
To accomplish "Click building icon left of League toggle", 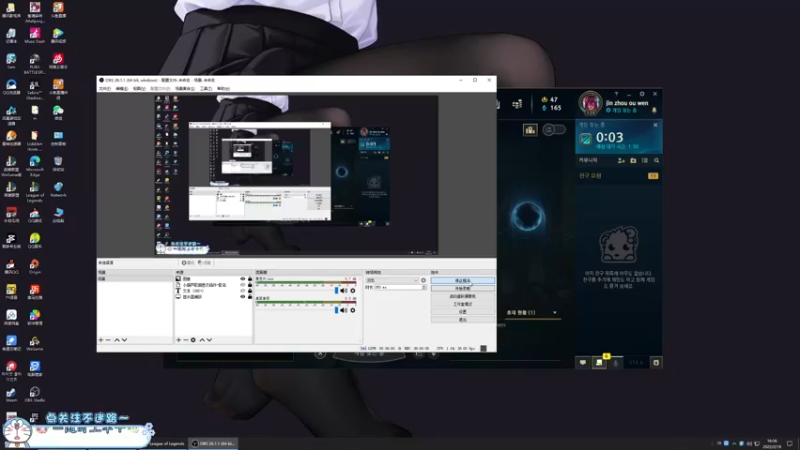I will [530, 130].
